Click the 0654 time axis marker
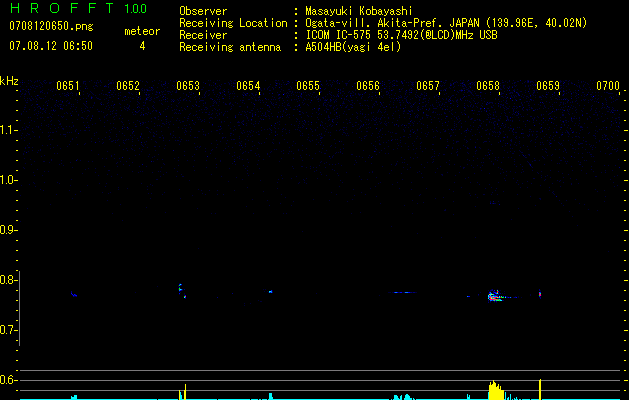 pyautogui.click(x=248, y=86)
